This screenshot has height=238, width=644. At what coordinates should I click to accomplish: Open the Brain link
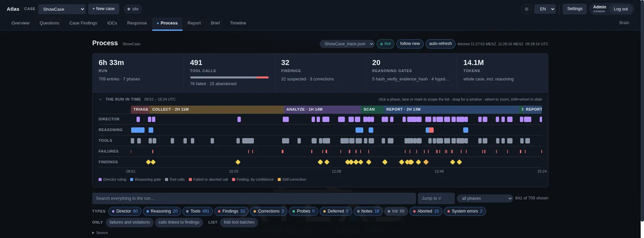click(624, 23)
